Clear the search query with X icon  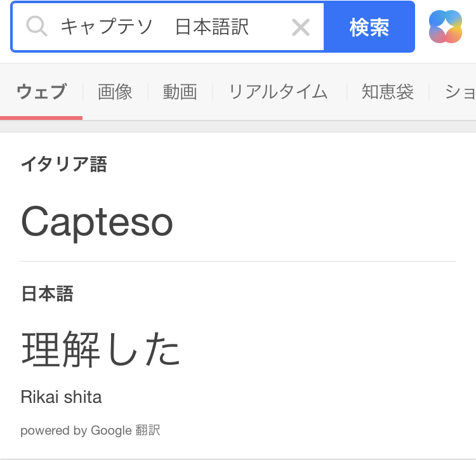300,27
